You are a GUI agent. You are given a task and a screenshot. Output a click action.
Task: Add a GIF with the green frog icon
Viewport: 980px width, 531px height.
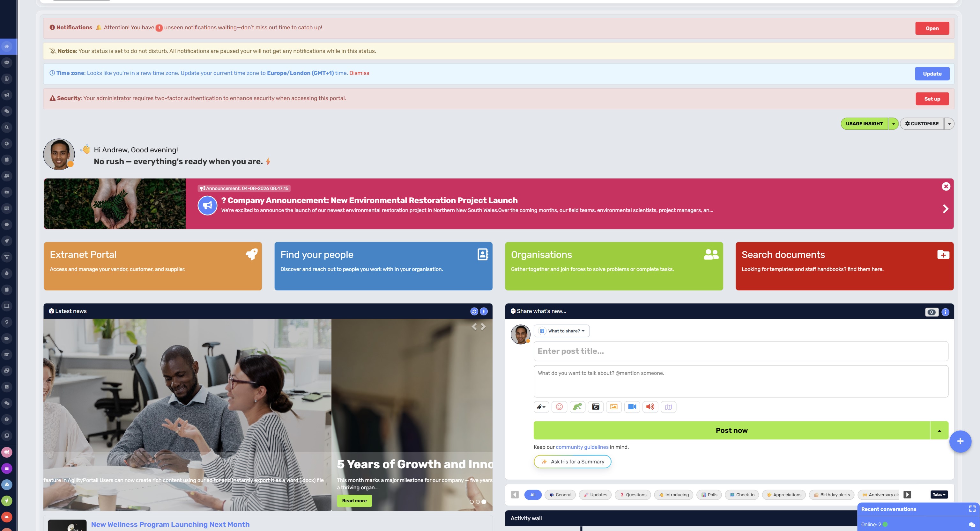click(x=577, y=407)
